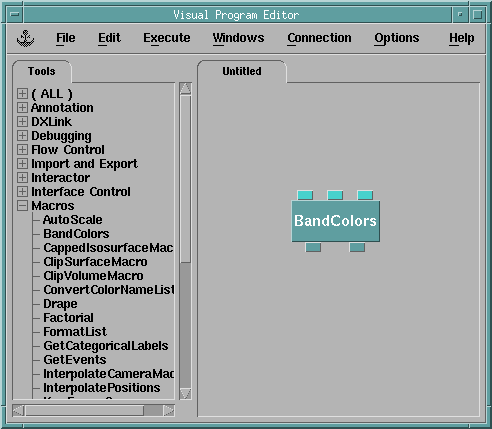Click the BandColors node on canvas
The image size is (492, 429).
[336, 221]
